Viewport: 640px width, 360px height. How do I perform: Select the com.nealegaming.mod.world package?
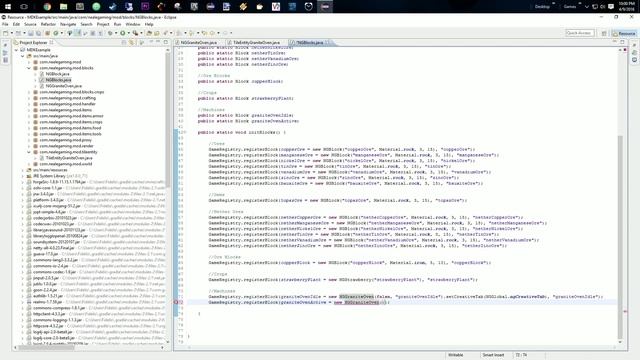pos(65,164)
